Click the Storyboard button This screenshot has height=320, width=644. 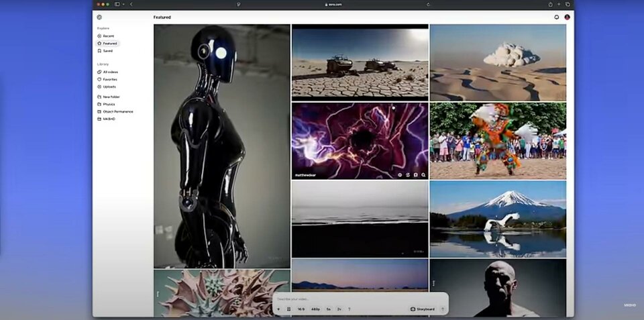point(422,309)
